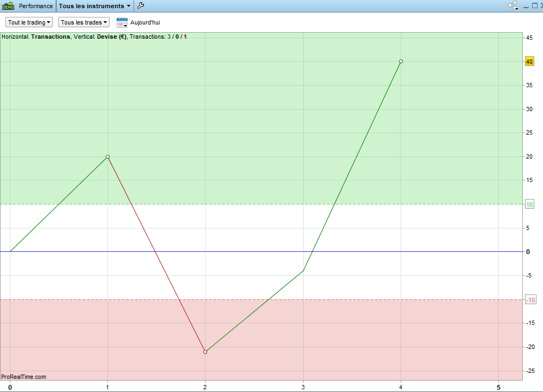Expand the 'Tout le trading' dropdown
The image size is (543, 392).
point(29,22)
